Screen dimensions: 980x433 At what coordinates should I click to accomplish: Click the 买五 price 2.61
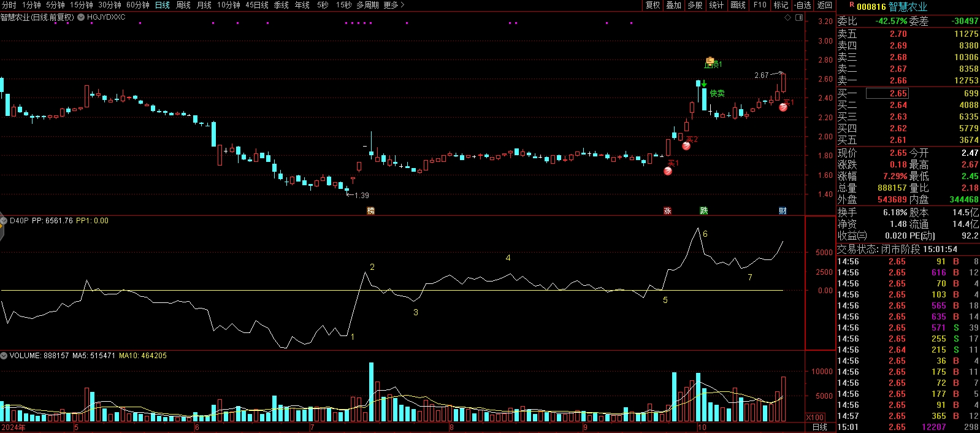coord(898,140)
